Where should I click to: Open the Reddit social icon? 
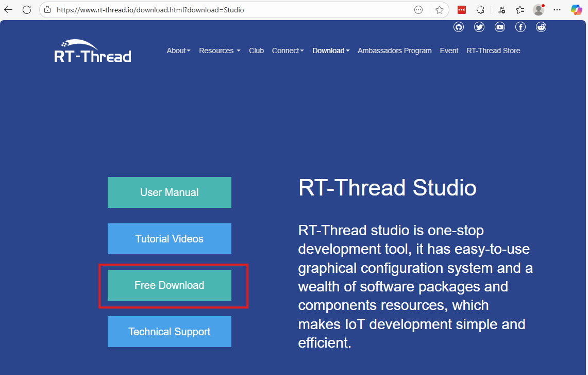point(541,27)
